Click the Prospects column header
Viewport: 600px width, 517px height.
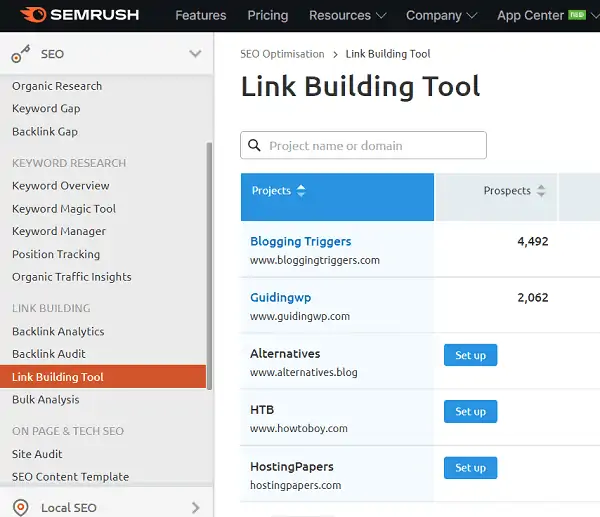click(496, 197)
